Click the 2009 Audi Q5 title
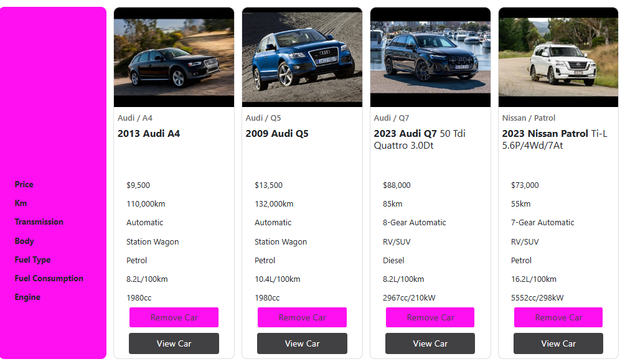625x364 pixels. pyautogui.click(x=277, y=134)
